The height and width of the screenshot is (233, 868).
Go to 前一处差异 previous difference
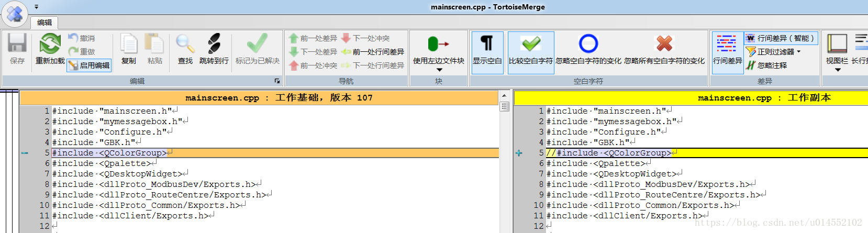click(x=313, y=38)
